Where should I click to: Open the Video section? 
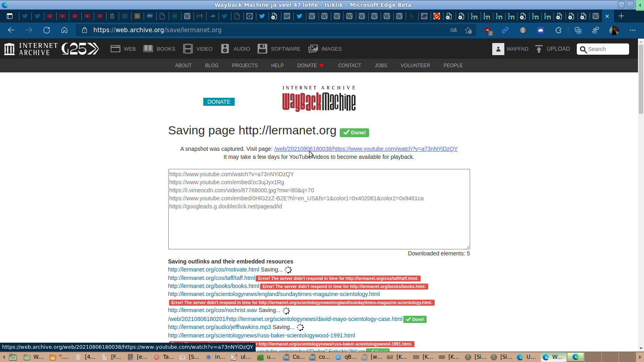[198, 49]
